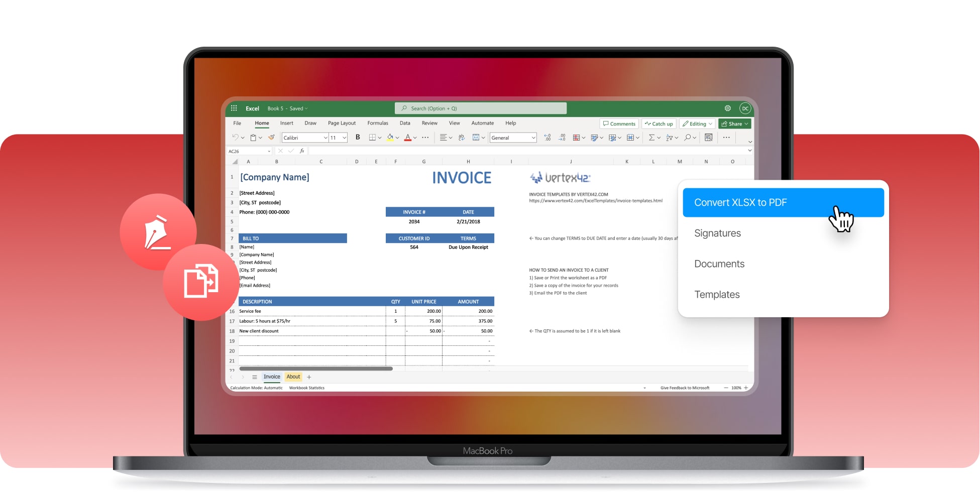Open the font size 11 dropdown
This screenshot has height=499, width=980.
(345, 138)
